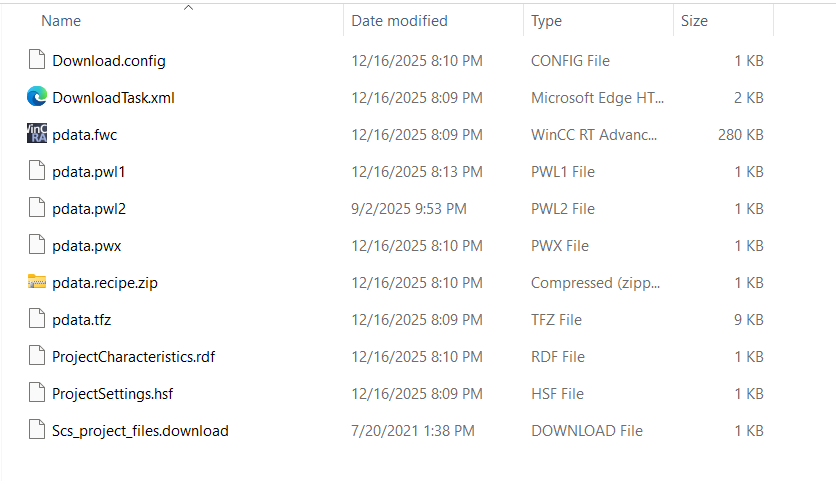The width and height of the screenshot is (836, 481).
Task: Select the pdata.pwl1 file icon
Action: (x=37, y=171)
